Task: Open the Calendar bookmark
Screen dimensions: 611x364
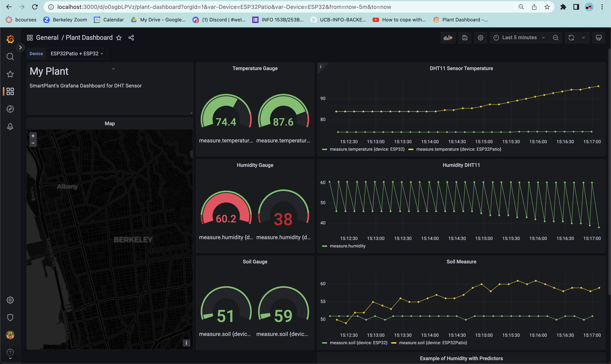Action: coord(109,20)
